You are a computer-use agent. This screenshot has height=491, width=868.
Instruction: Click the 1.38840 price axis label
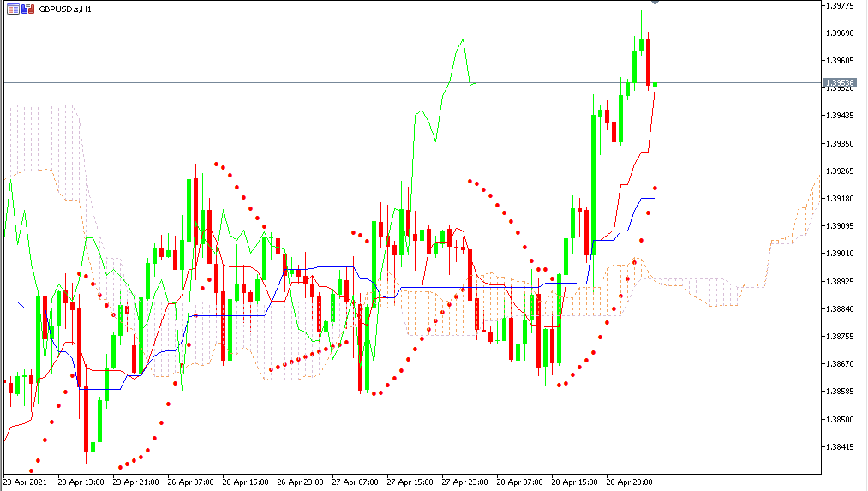coord(840,308)
